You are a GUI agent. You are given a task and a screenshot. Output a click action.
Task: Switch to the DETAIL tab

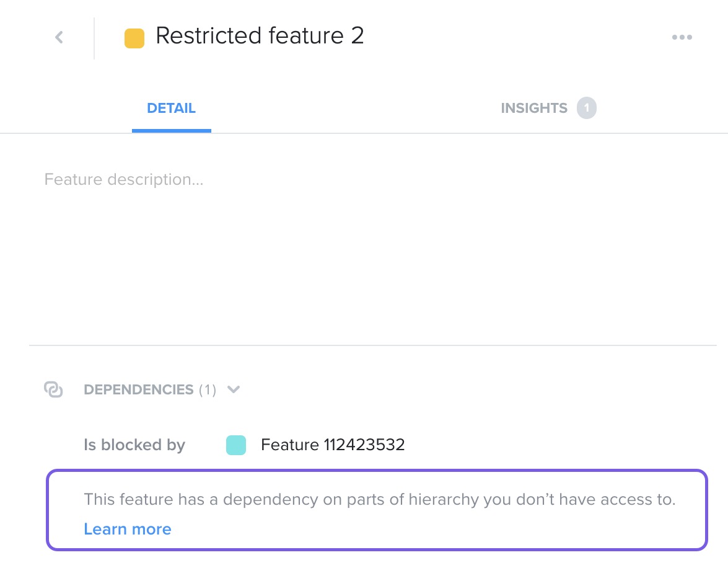pyautogui.click(x=172, y=109)
